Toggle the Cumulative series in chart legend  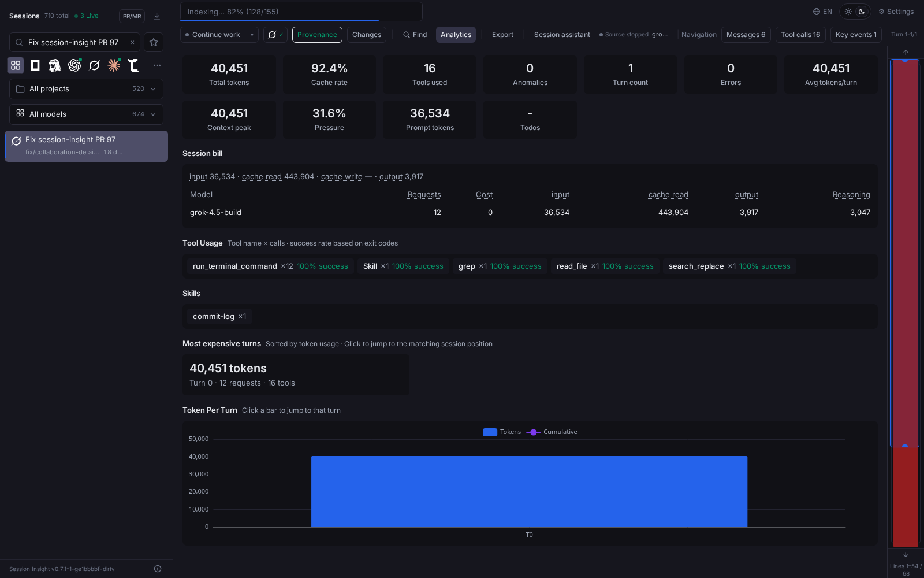[x=552, y=432]
